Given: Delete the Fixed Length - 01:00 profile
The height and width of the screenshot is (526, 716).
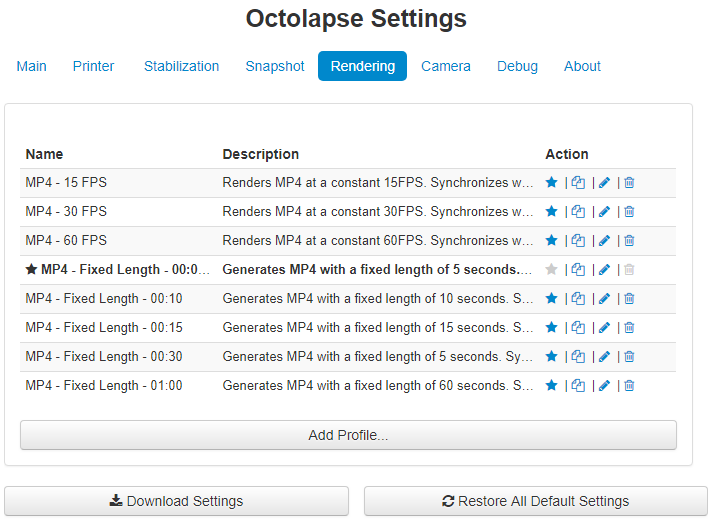Looking at the screenshot, I should point(629,385).
